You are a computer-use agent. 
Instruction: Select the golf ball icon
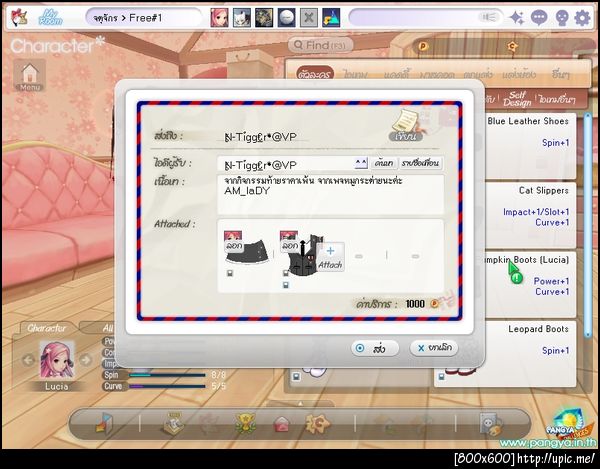[x=287, y=18]
